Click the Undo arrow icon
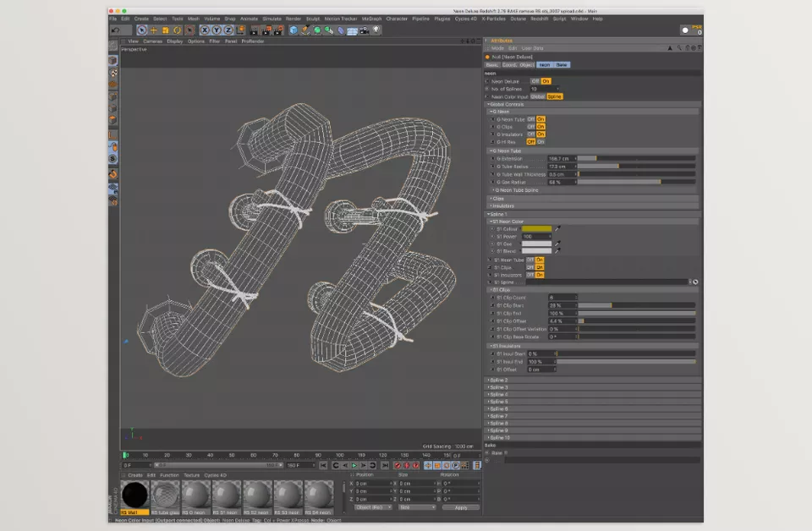812x531 pixels. click(x=116, y=30)
